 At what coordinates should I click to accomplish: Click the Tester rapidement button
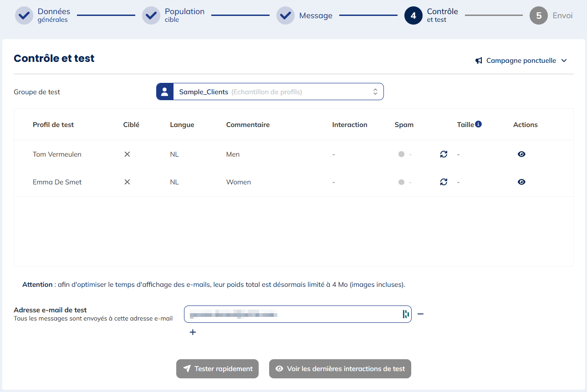pyautogui.click(x=217, y=369)
